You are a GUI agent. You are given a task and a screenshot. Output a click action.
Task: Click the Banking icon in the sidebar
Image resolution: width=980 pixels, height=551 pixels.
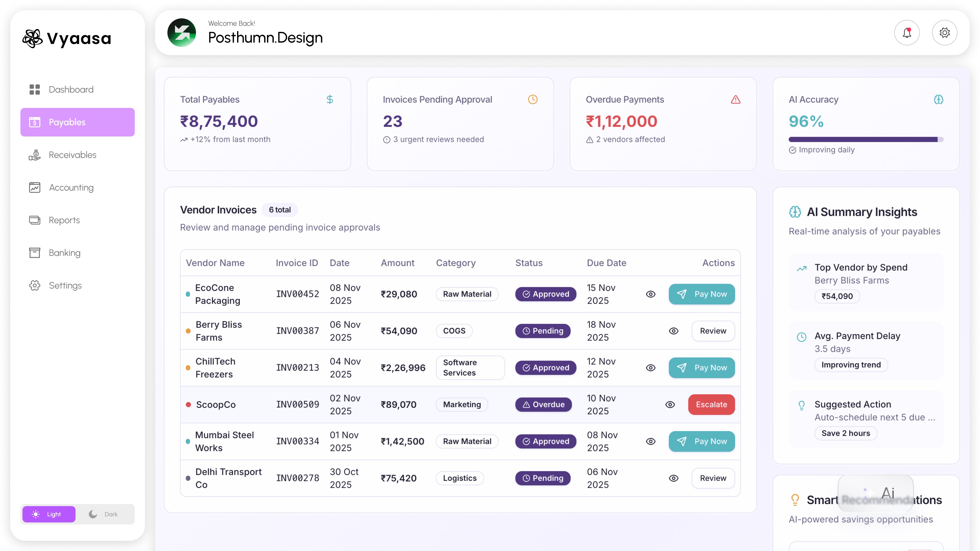point(35,253)
